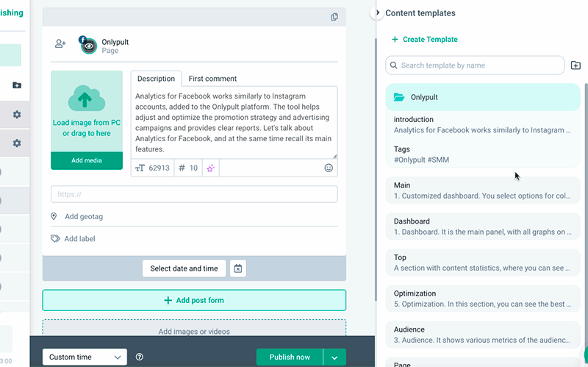The image size is (588, 367).
Task: Click the Add media button
Action: (x=87, y=160)
